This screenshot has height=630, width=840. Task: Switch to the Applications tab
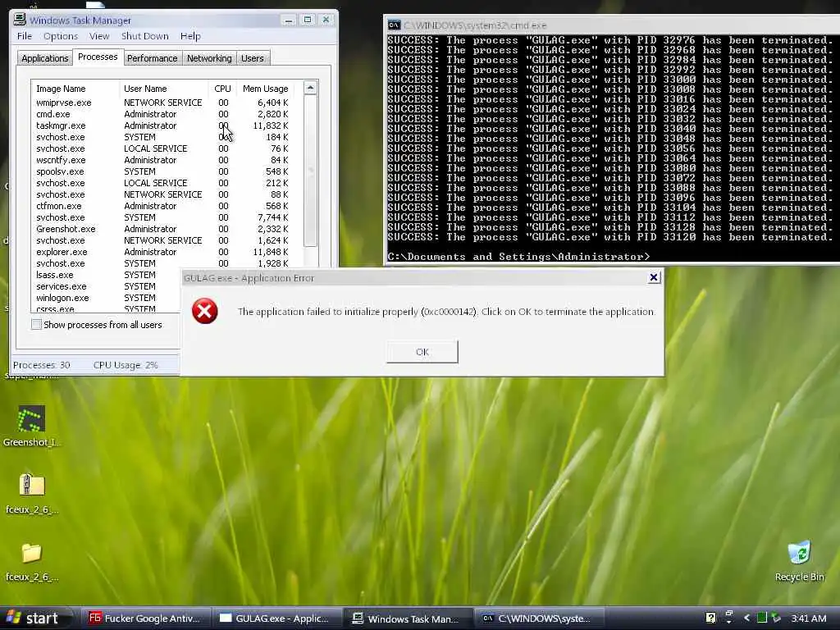(45, 58)
